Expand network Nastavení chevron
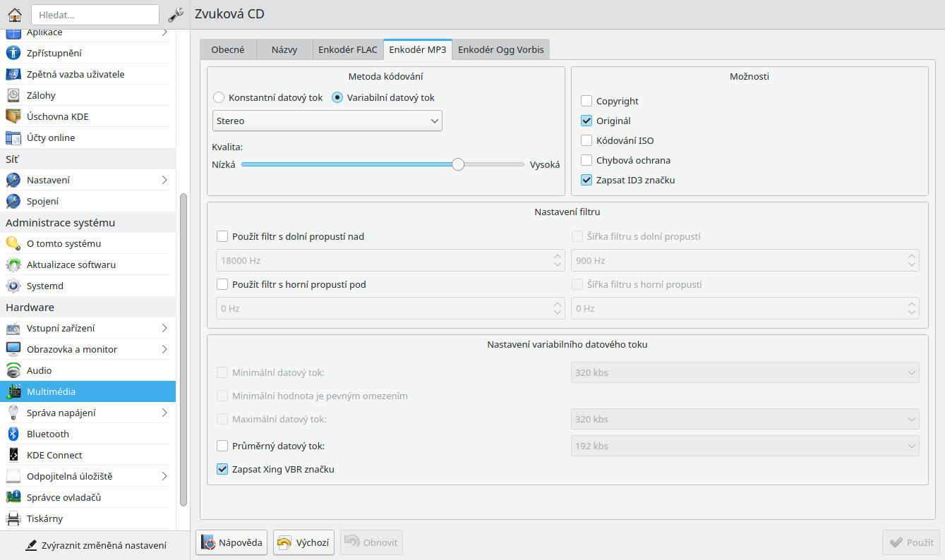This screenshot has height=560, width=945. tap(164, 180)
